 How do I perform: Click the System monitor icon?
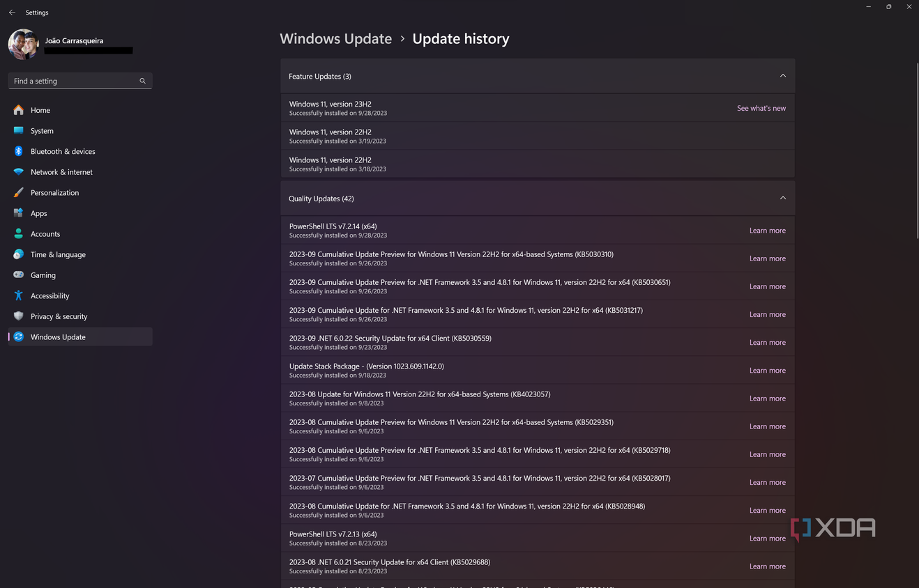(x=19, y=130)
